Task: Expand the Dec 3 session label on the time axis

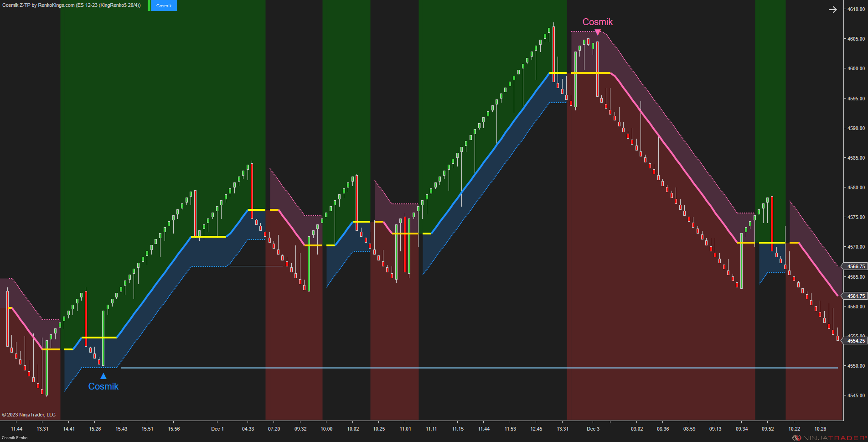Action: 593,429
